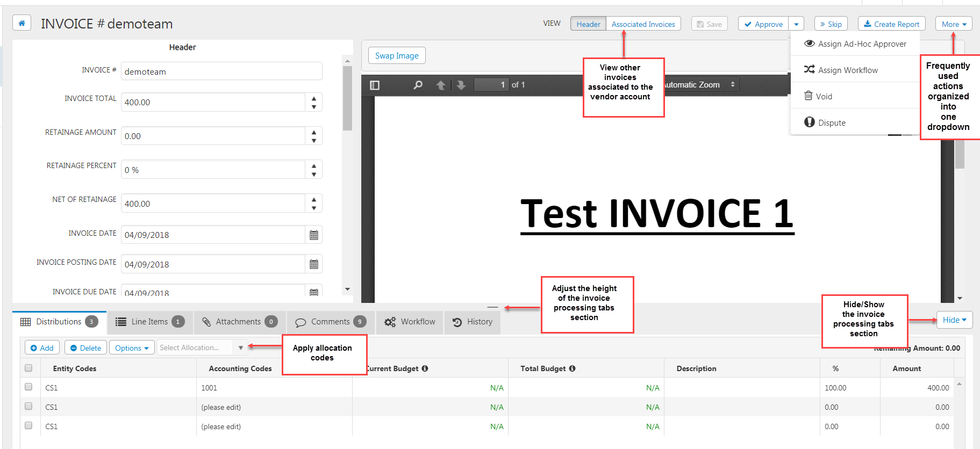Open the Select Allocation dropdown

point(240,347)
